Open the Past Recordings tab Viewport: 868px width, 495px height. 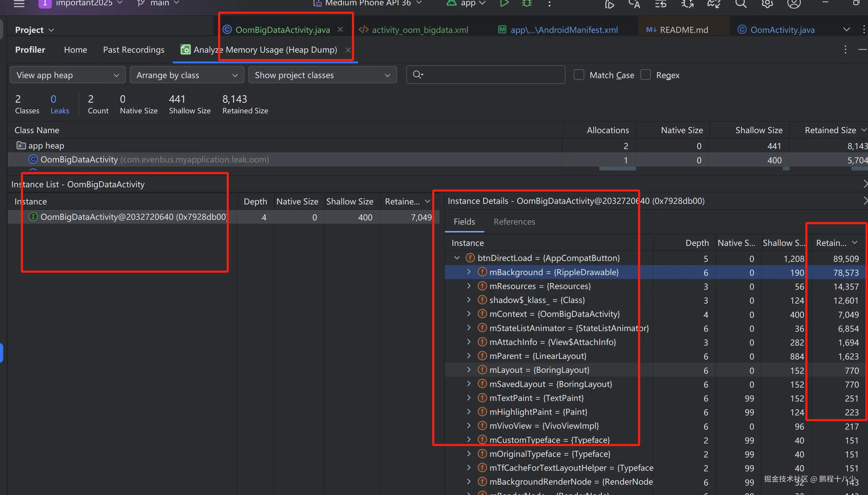coord(134,50)
